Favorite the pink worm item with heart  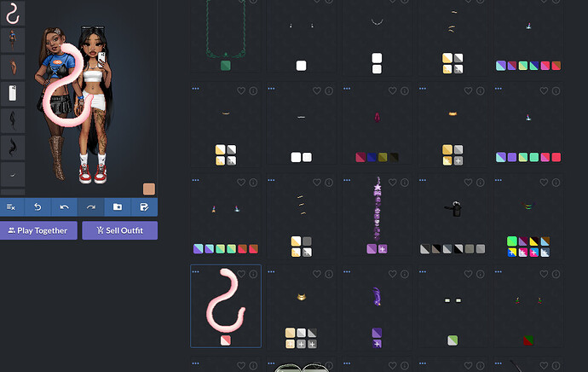(x=242, y=273)
